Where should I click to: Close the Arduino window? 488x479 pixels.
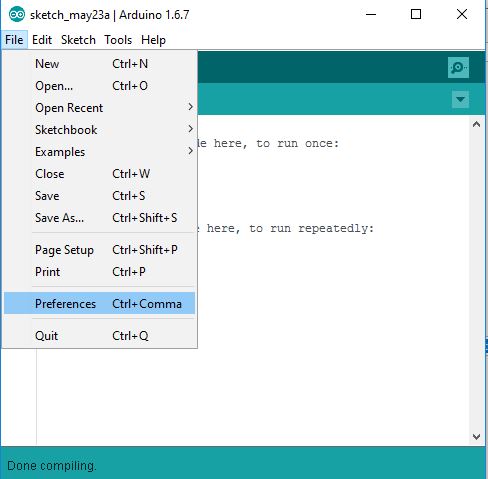point(462,14)
